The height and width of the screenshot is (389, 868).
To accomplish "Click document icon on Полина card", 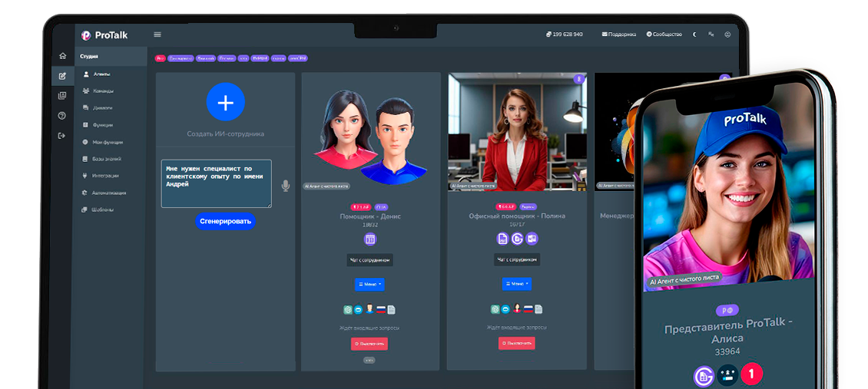I will click(538, 309).
